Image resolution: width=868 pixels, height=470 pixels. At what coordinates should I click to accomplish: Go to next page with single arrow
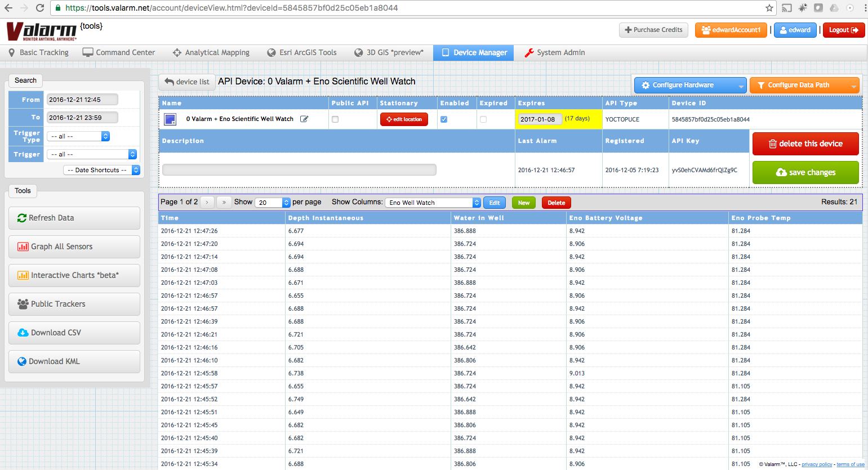(x=207, y=202)
